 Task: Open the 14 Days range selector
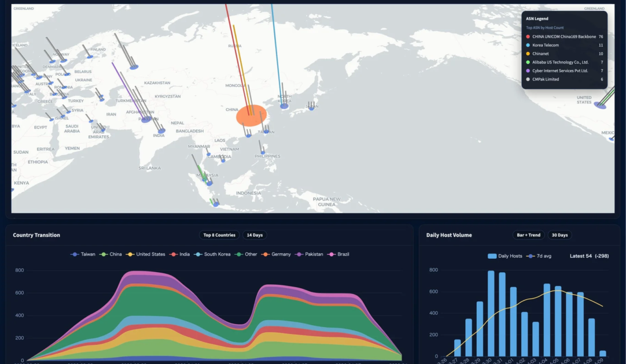click(x=255, y=235)
